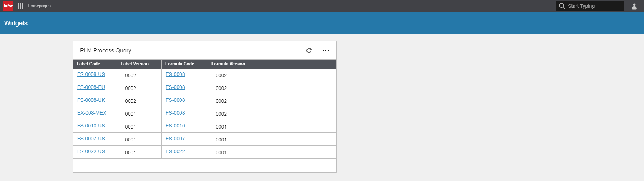Open label FS-0007-US link
This screenshot has width=644, height=181.
click(x=91, y=139)
